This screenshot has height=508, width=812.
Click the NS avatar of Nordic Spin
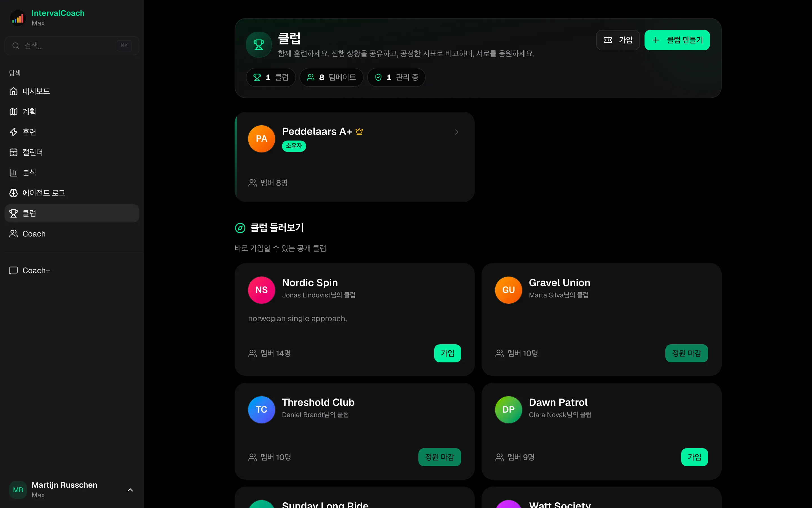[x=261, y=290]
